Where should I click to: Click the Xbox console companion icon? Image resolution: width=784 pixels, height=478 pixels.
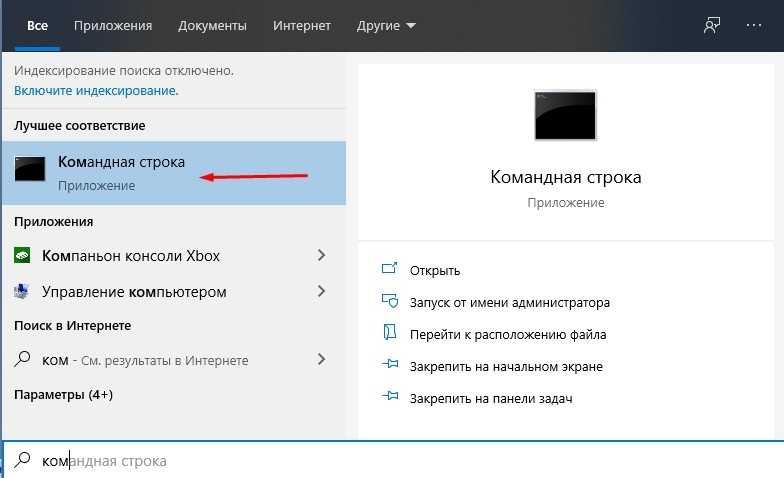point(22,256)
